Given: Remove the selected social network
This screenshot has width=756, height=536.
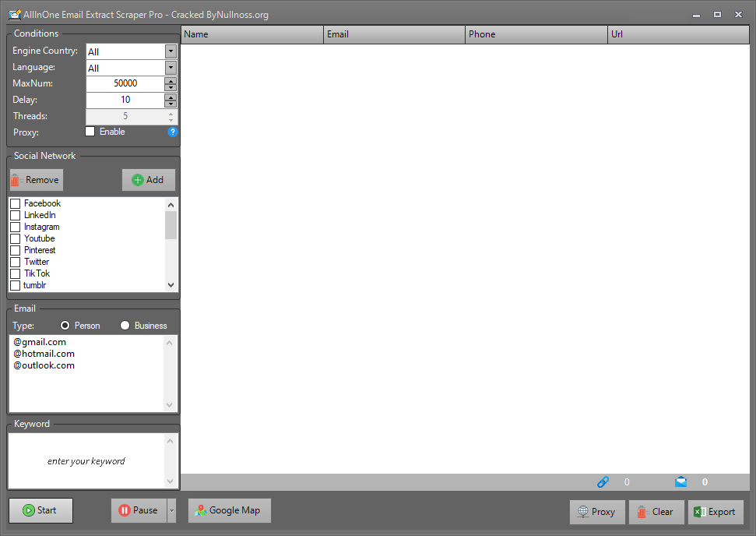Looking at the screenshot, I should pos(37,180).
